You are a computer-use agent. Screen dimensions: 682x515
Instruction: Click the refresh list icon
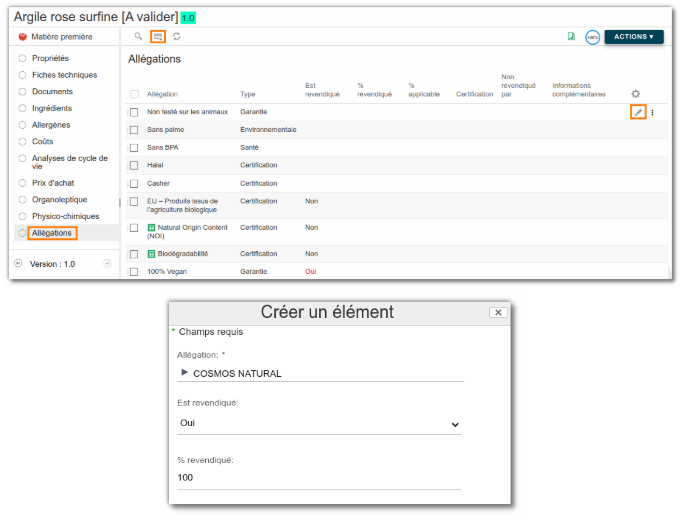point(177,37)
